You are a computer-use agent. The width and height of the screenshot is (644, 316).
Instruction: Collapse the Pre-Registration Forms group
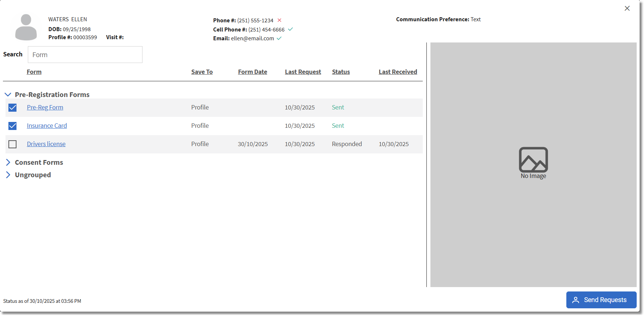pyautogui.click(x=8, y=94)
